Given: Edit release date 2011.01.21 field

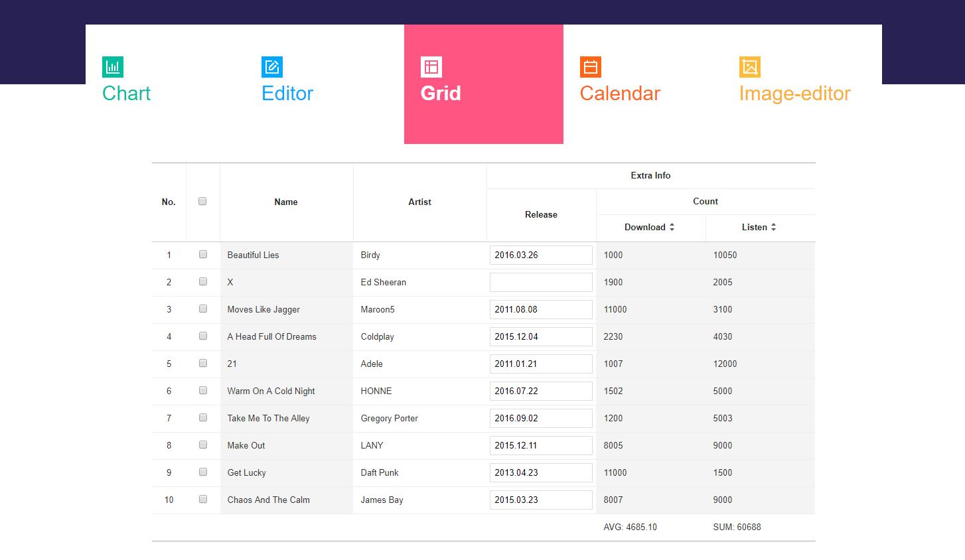Looking at the screenshot, I should click(541, 364).
